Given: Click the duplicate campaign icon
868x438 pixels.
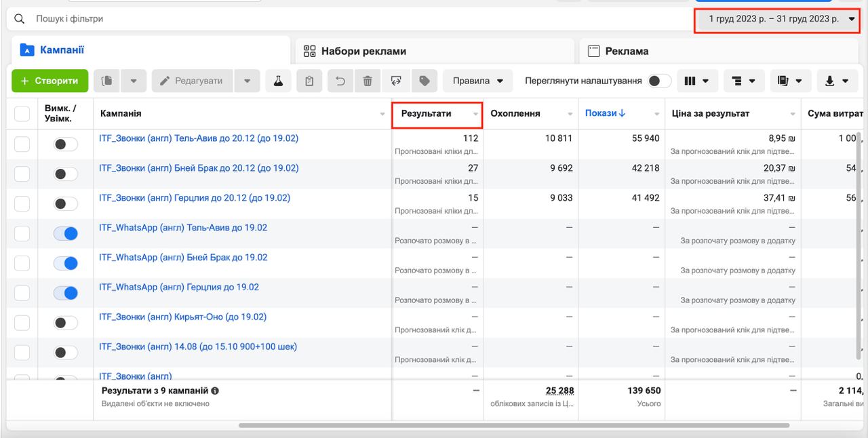Looking at the screenshot, I should tap(106, 81).
